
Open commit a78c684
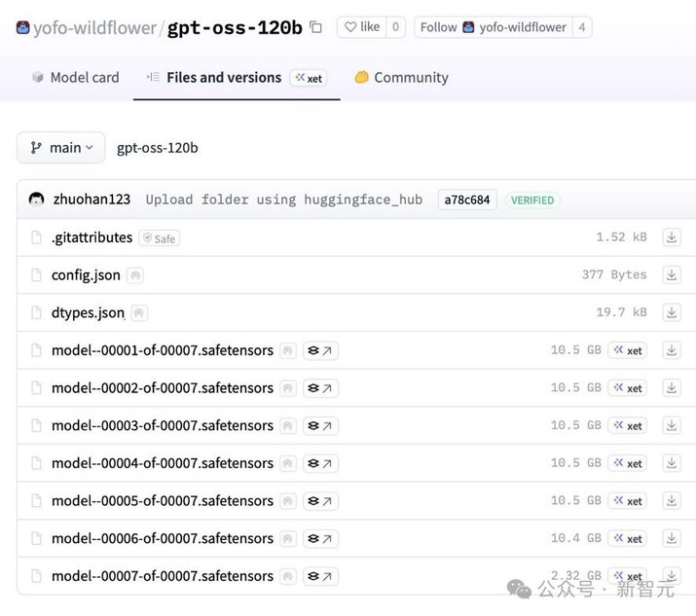(467, 199)
